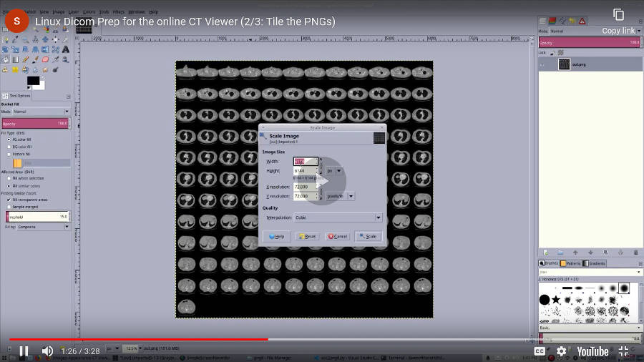Viewport: 644px width, 362px height.
Task: Select the Blend gradient tool
Action: pyautogui.click(x=15, y=59)
